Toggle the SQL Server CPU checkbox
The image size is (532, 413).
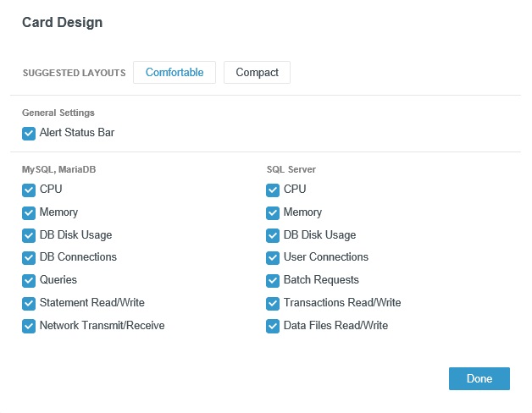coord(273,190)
